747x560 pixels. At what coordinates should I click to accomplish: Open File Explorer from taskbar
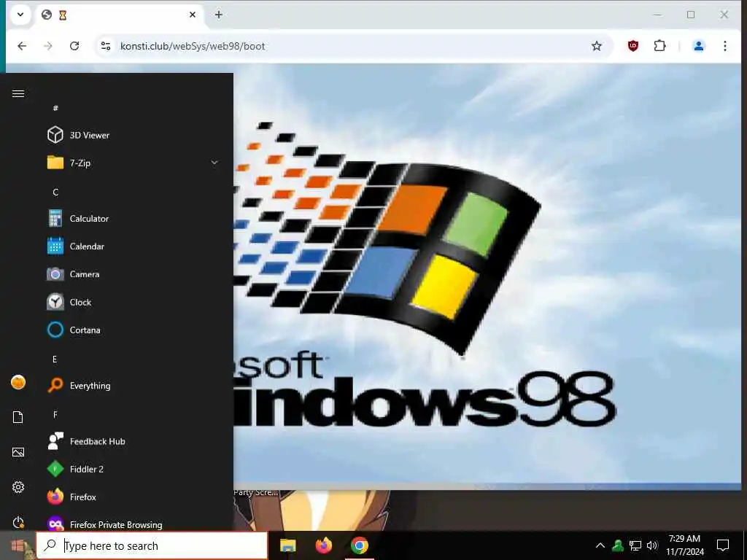click(287, 545)
